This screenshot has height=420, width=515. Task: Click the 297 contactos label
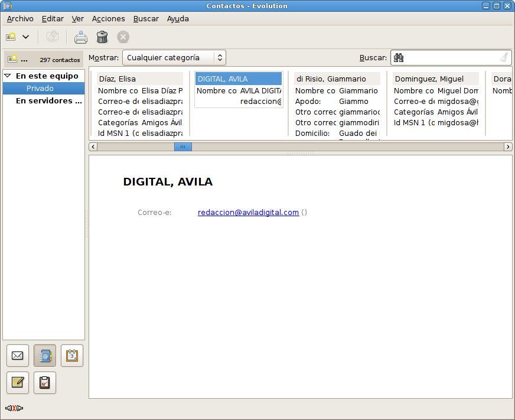pos(60,60)
